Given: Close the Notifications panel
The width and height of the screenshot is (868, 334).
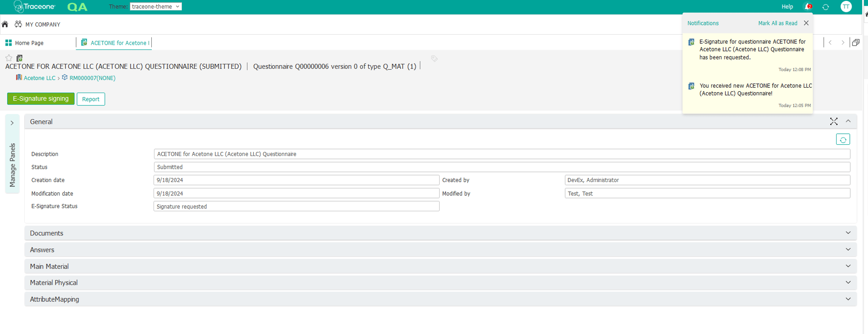Looking at the screenshot, I should pyautogui.click(x=806, y=23).
